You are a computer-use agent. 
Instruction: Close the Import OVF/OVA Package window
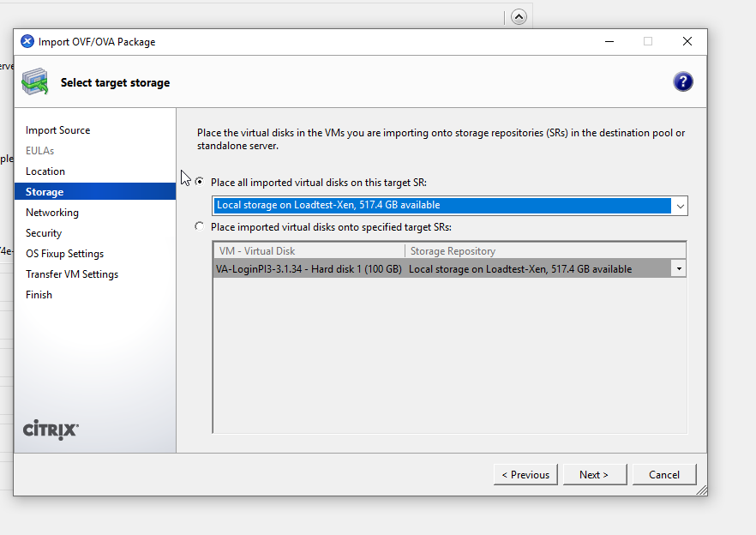687,41
